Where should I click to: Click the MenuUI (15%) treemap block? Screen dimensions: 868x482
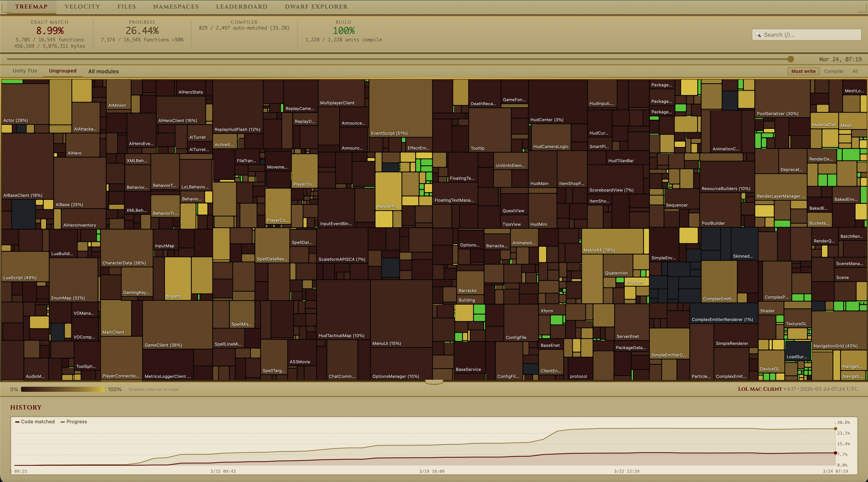coord(401,313)
